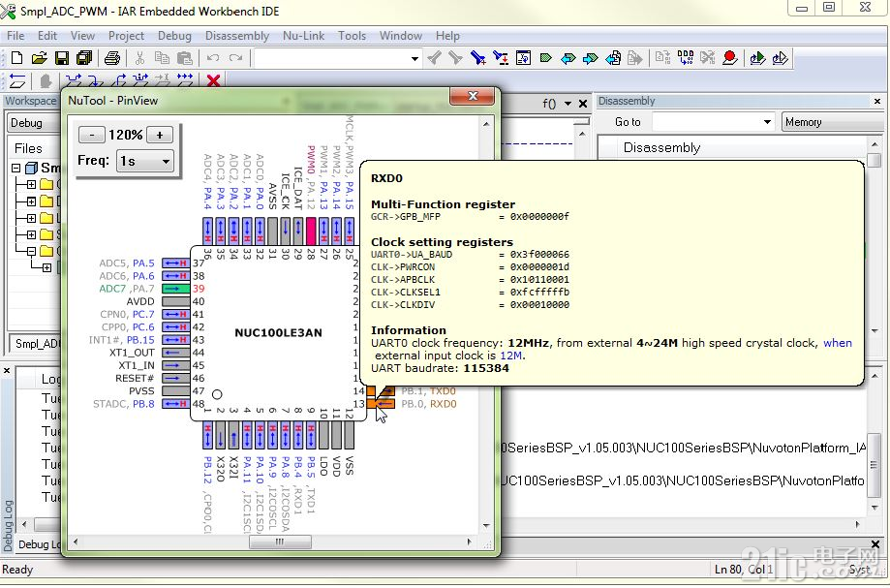Screen dimensions: 890x588
Task: Open the Memory zone dropdown in Disassembly
Action: point(835,122)
